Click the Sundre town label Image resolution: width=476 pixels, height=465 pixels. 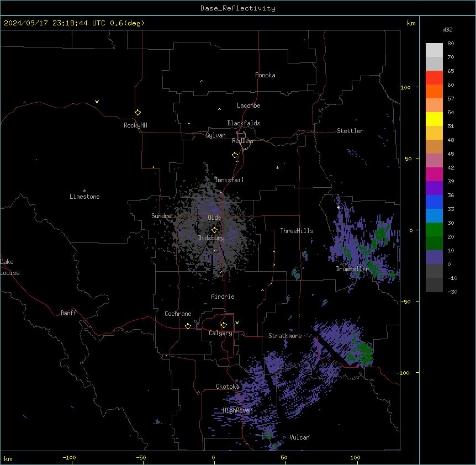(x=161, y=216)
